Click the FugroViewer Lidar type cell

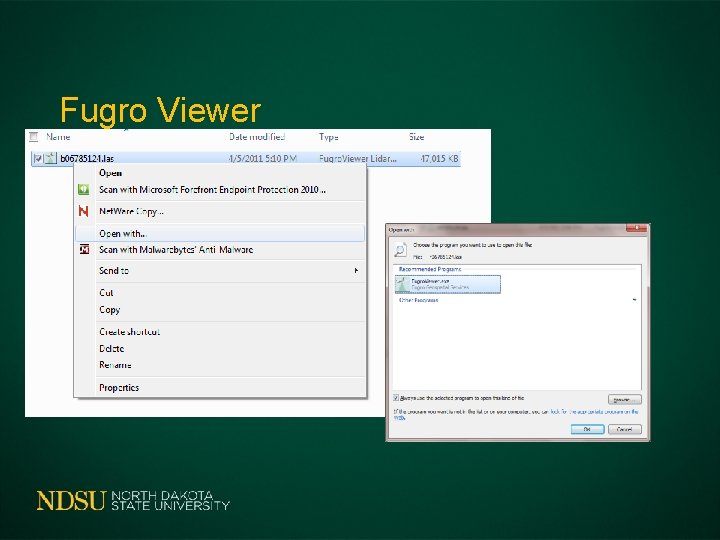pos(358,158)
